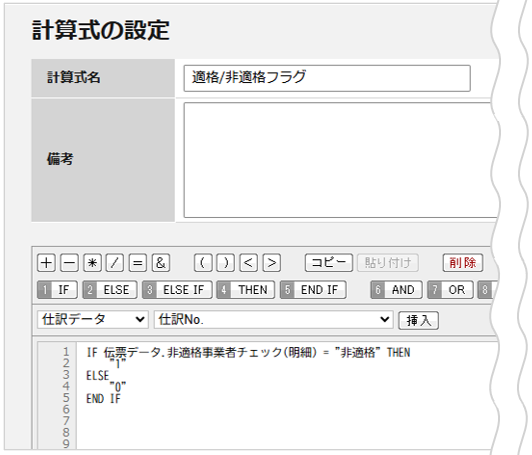
Task: Focus the 備考 text area
Action: click(x=341, y=160)
